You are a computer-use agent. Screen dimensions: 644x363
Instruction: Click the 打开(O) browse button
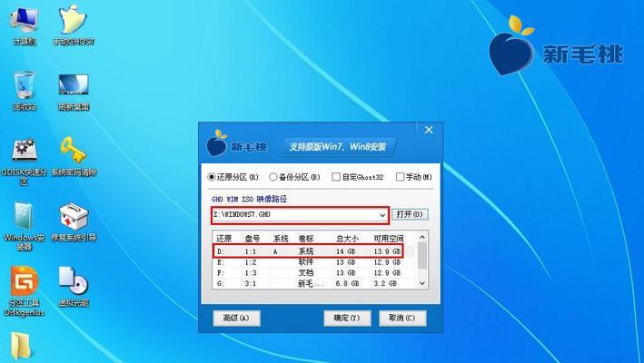pos(410,214)
